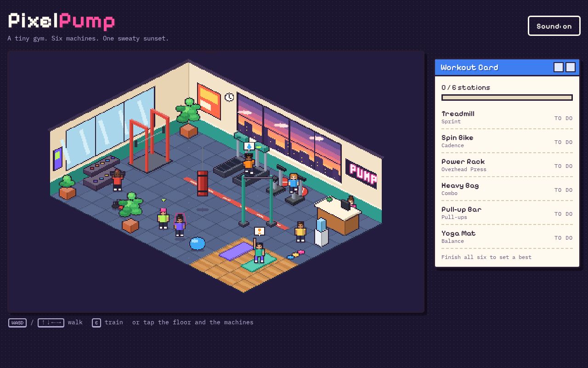Select the green pull-up bar frame
The width and height of the screenshot is (588, 368).
click(257, 201)
